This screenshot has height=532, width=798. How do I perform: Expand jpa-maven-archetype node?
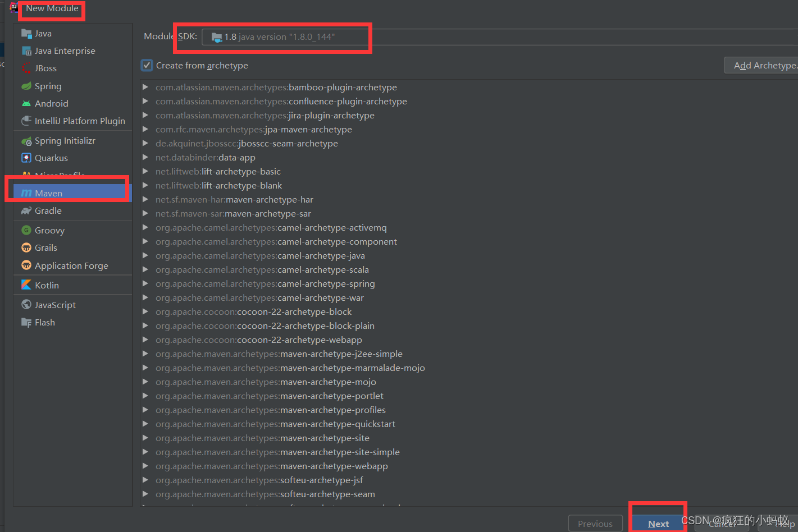click(145, 130)
